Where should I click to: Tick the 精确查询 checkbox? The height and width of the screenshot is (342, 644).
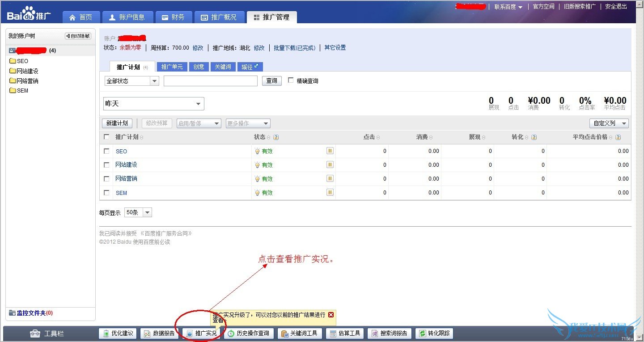click(x=291, y=80)
